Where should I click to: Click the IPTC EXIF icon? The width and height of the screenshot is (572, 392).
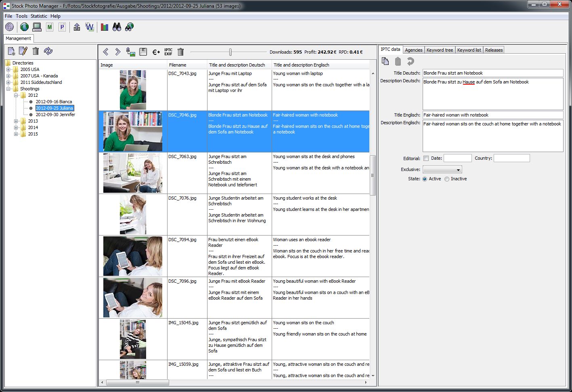(x=168, y=52)
